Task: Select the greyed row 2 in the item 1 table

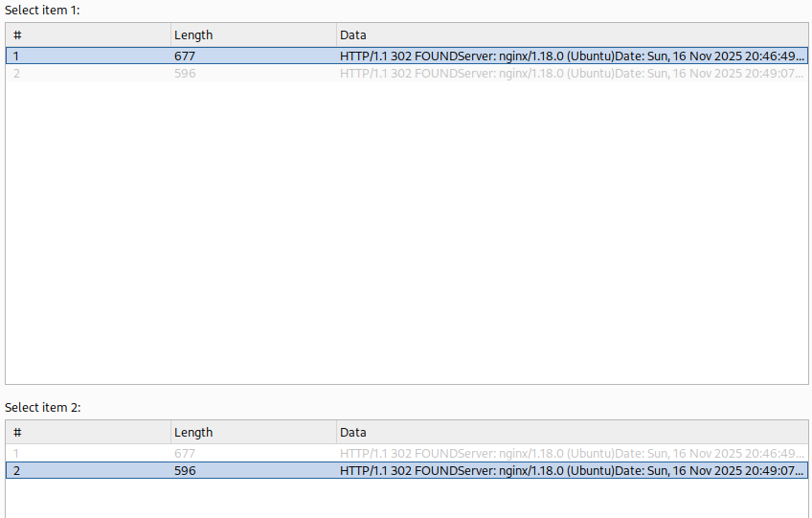Action: (407, 73)
